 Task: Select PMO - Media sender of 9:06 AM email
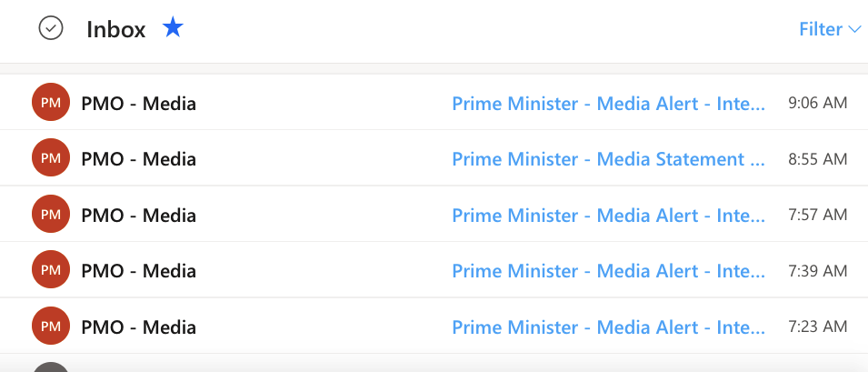(138, 104)
